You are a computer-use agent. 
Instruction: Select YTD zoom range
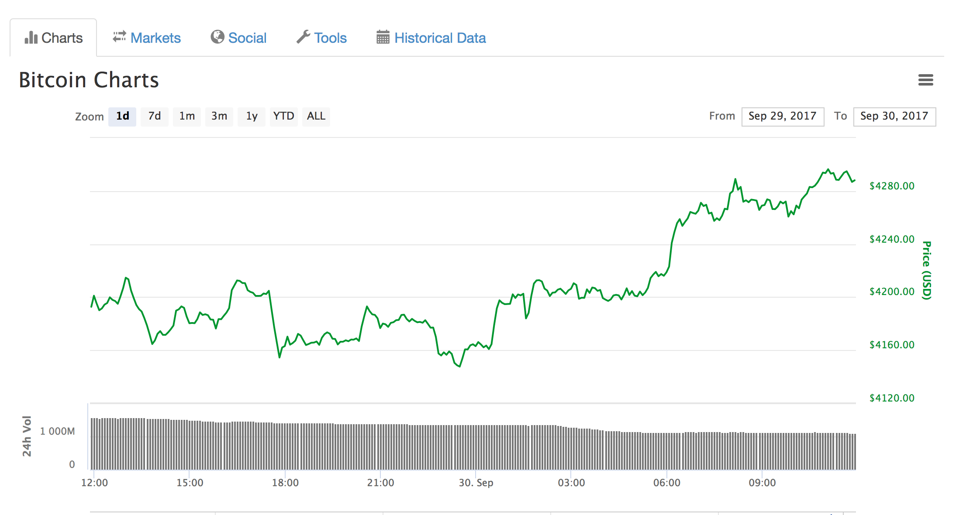[x=283, y=116]
